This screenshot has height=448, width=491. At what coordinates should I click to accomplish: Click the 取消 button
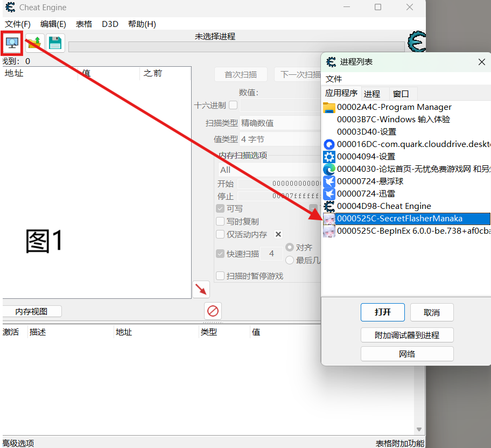tap(432, 312)
